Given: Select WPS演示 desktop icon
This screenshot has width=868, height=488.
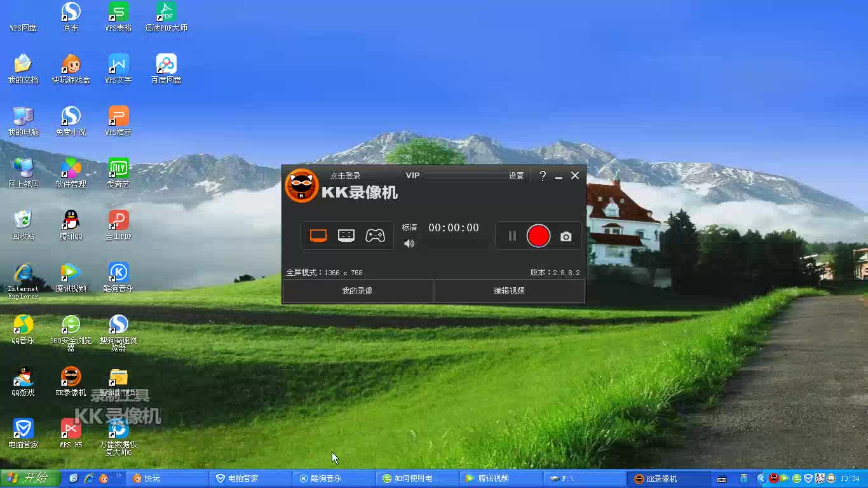Looking at the screenshot, I should [x=118, y=121].
